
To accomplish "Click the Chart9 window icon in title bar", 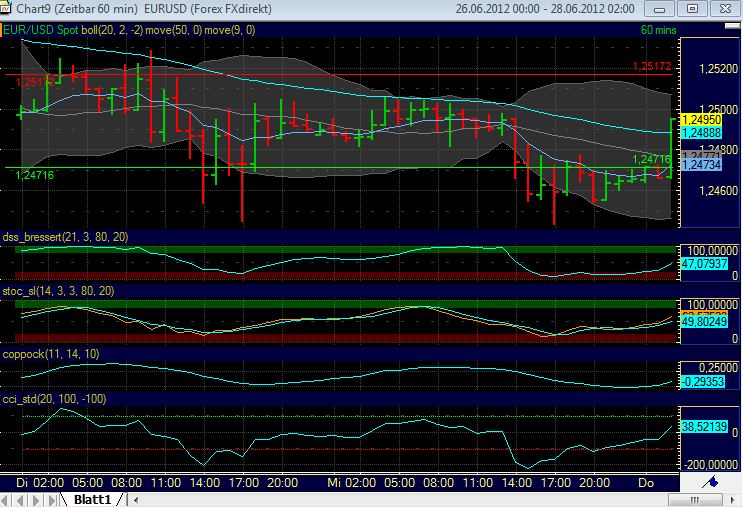I will (6, 8).
